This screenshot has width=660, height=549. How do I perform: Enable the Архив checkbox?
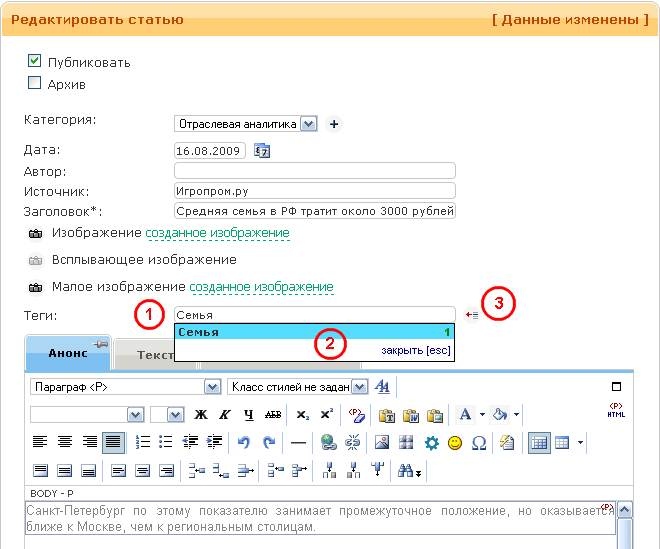point(35,84)
